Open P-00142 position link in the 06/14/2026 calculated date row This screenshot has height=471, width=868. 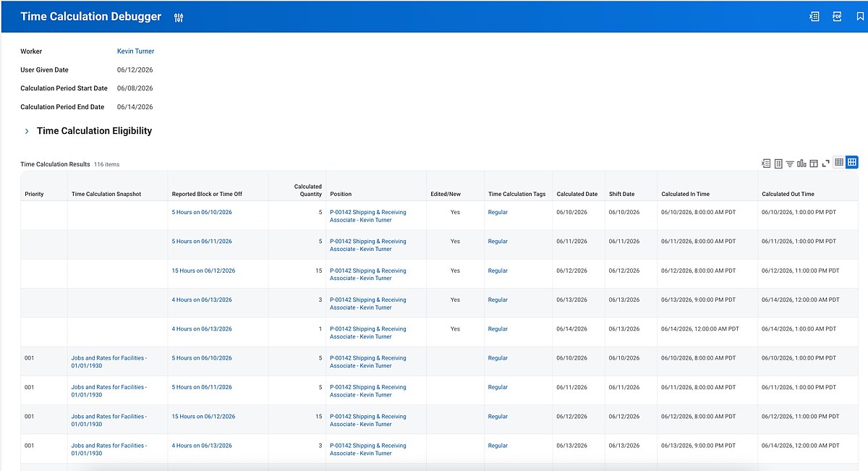coord(368,333)
